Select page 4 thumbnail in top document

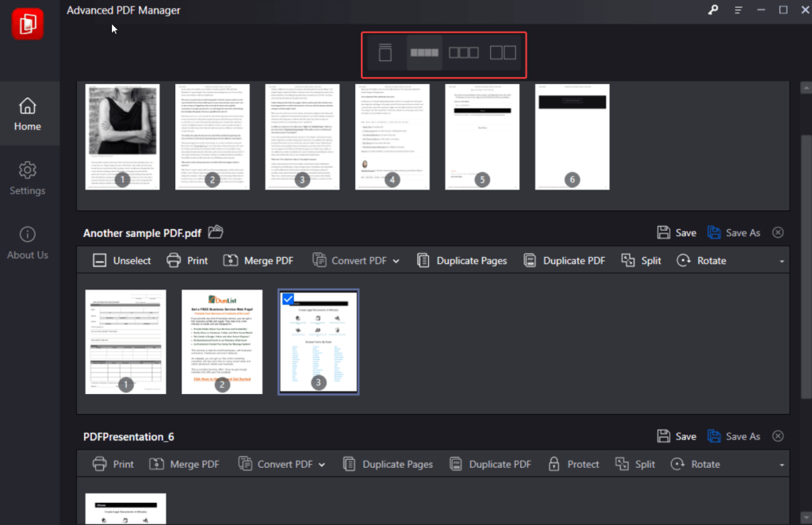click(x=393, y=136)
